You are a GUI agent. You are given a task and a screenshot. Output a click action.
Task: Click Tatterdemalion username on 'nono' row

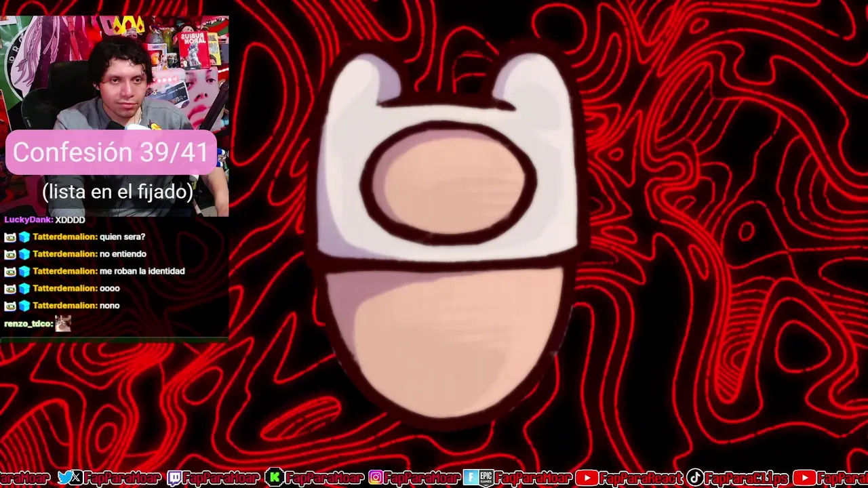pyautogui.click(x=65, y=306)
